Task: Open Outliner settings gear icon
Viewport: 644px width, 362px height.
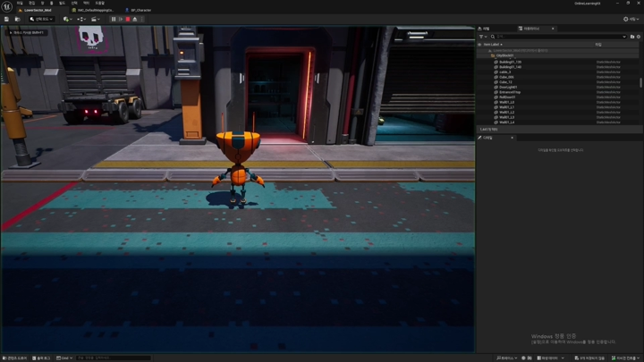Action: [639, 37]
